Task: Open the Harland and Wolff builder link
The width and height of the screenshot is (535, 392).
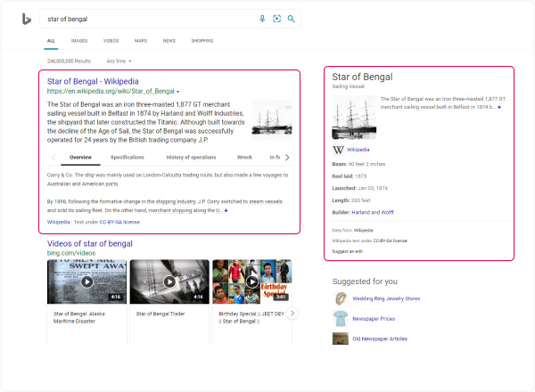Action: [x=373, y=212]
